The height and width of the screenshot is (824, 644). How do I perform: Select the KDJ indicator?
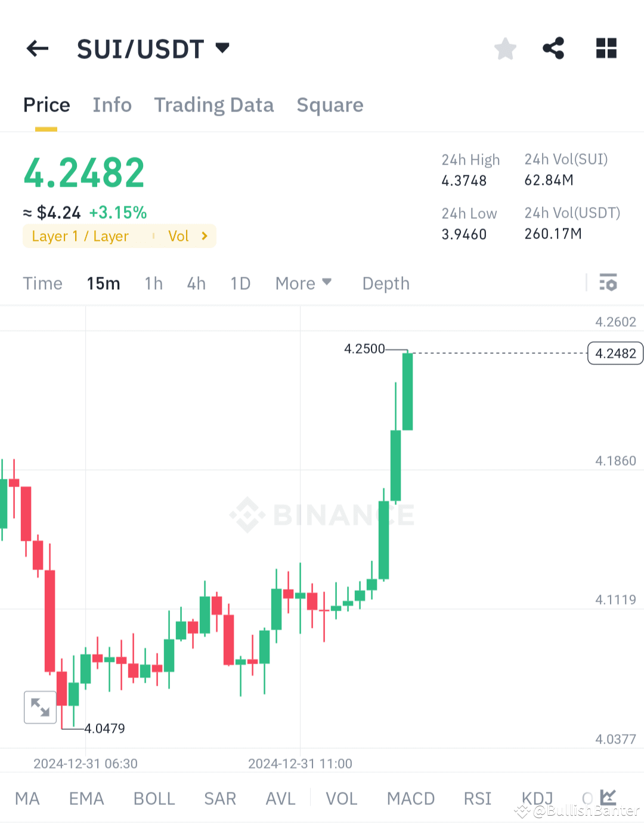536,798
